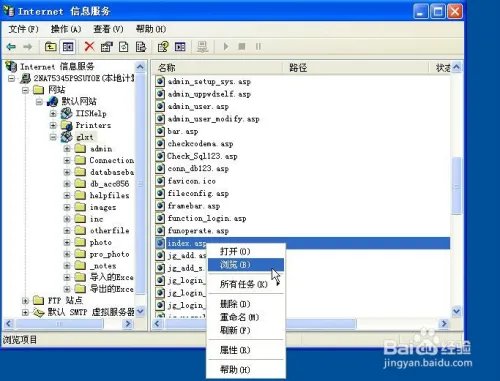
Task: Select the admin folder icon
Action: [x=80, y=149]
